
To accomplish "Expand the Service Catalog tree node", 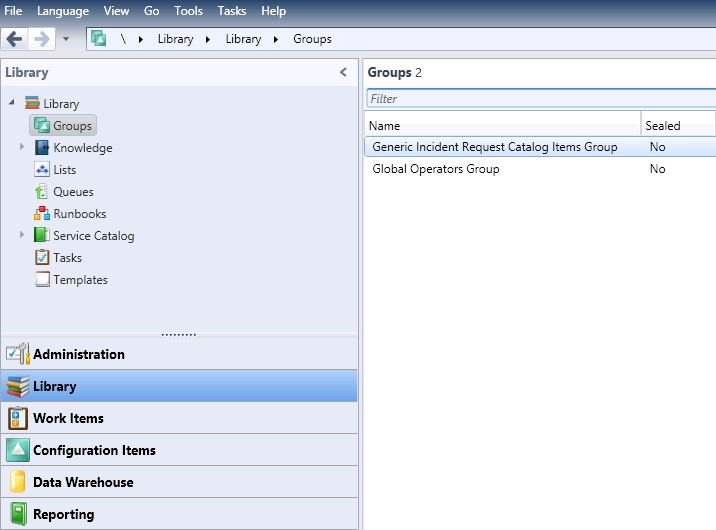I will [x=22, y=235].
